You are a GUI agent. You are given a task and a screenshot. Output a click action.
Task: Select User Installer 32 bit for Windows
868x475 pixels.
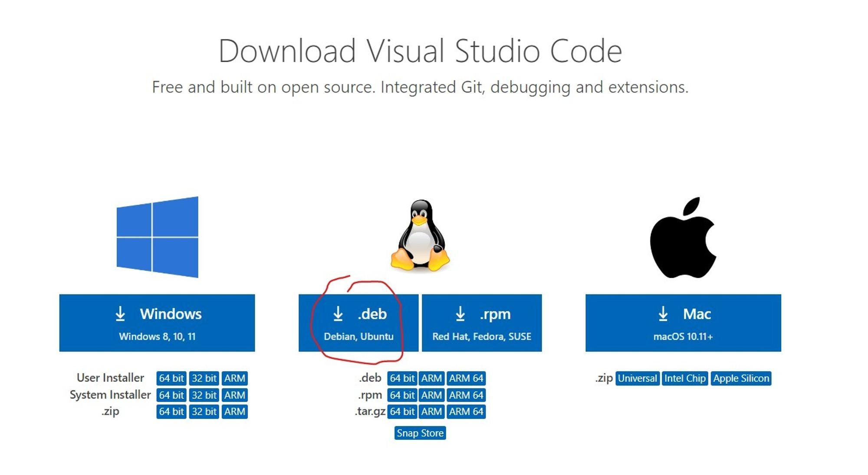(x=204, y=378)
